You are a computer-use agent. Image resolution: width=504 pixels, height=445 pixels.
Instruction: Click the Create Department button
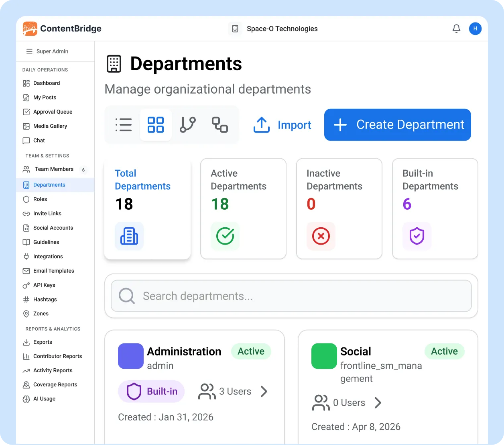397,125
